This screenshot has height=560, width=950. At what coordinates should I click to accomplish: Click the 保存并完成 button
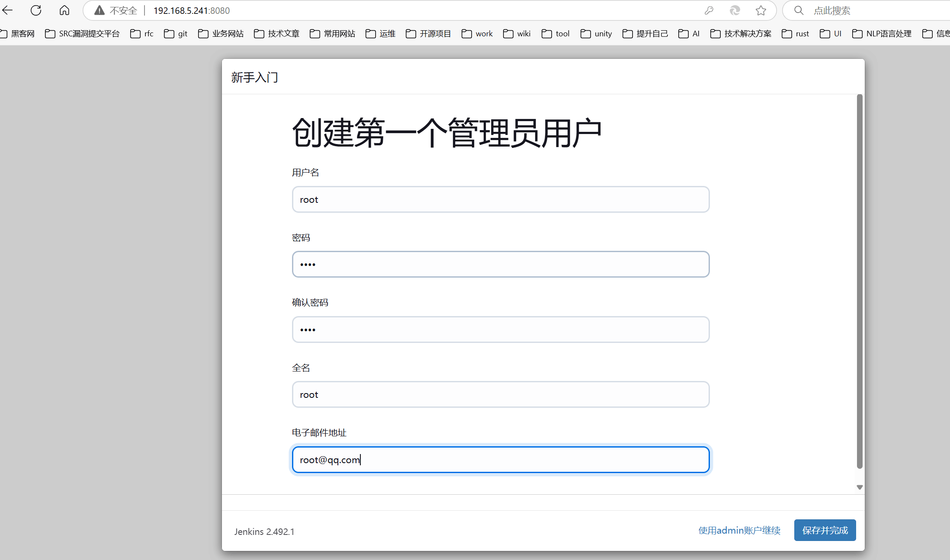tap(825, 530)
